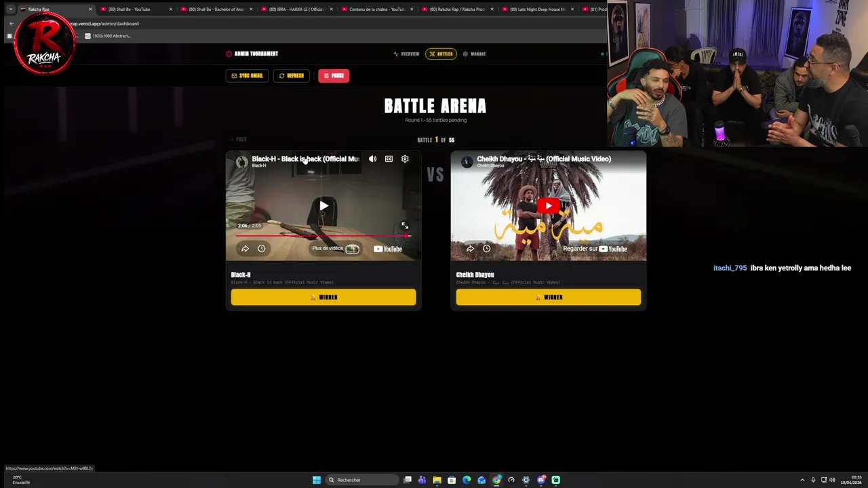Expand hidden system tray icons chevron
The image size is (868, 488).
pos(802,480)
